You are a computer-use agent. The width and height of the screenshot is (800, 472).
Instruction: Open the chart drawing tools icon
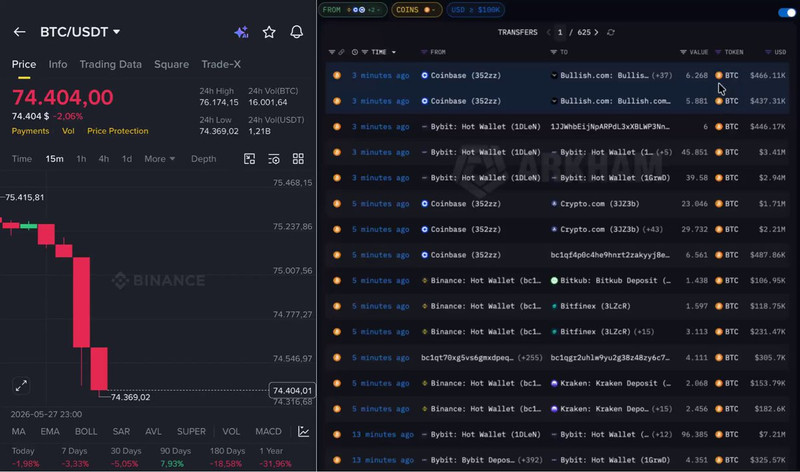(x=249, y=159)
